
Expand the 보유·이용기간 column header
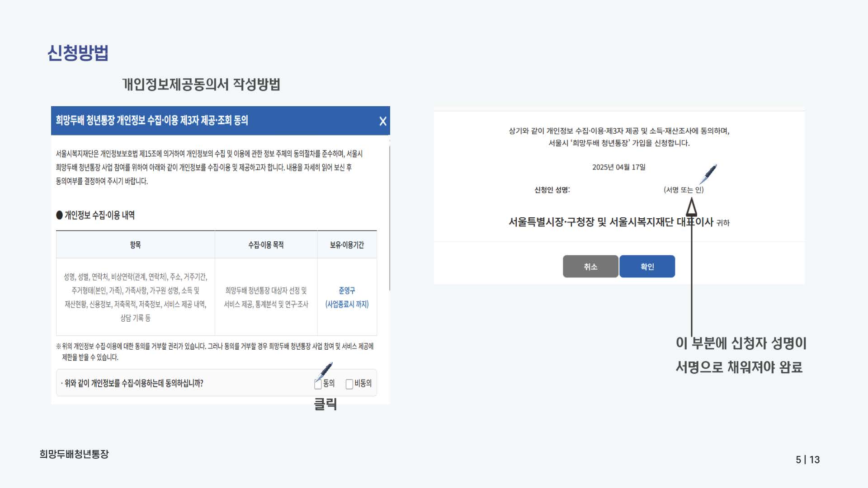[347, 244]
